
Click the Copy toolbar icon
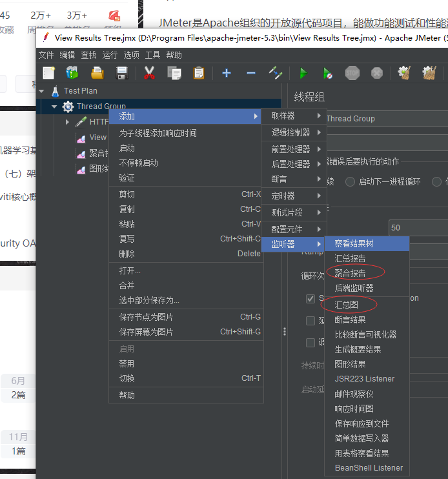[x=174, y=74]
